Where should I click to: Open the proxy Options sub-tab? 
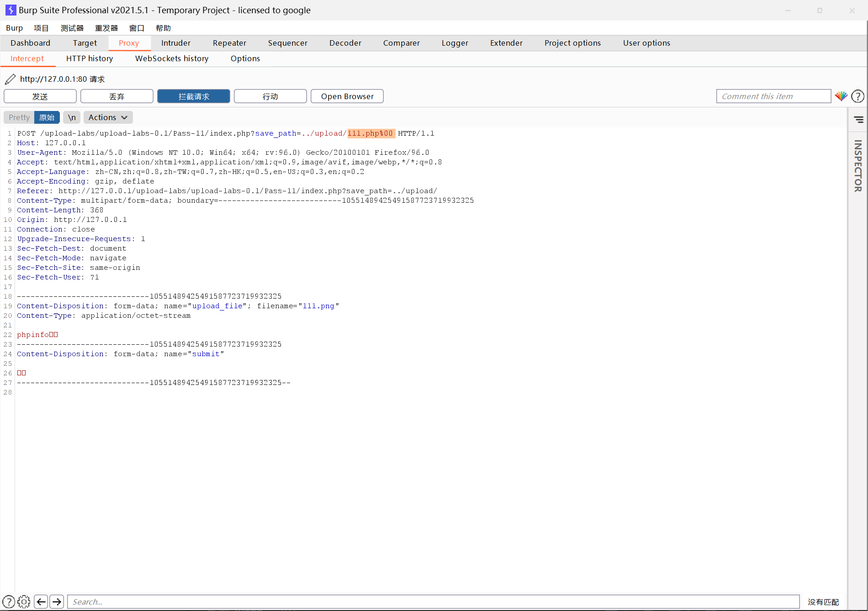tap(245, 58)
